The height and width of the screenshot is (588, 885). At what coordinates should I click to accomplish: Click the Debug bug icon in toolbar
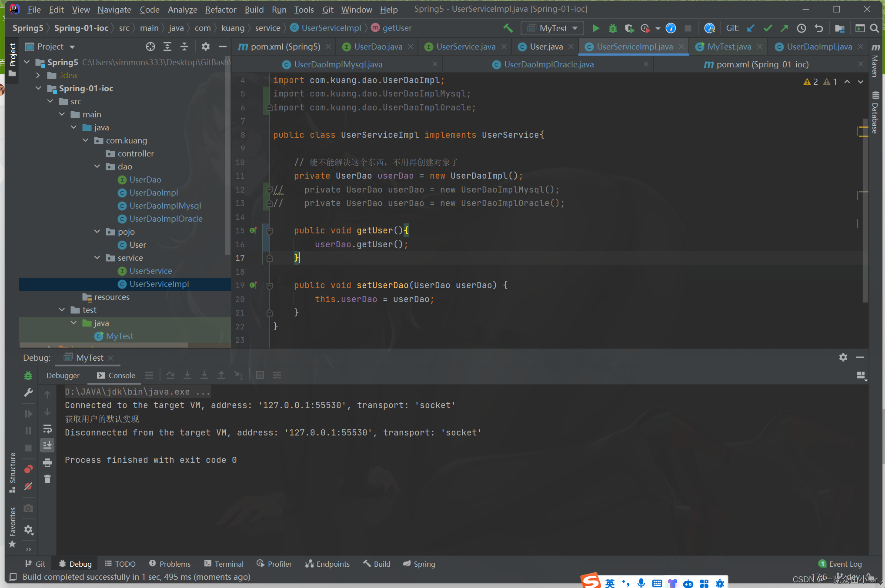(612, 28)
